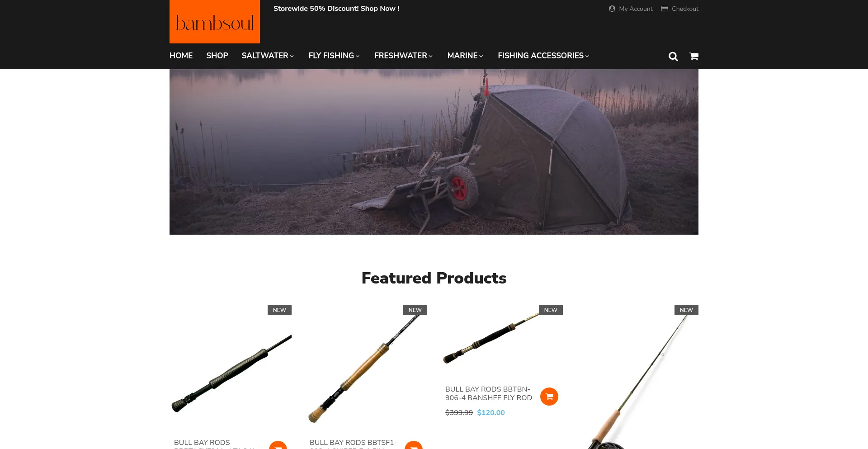Go to the Home menu item

coord(181,56)
